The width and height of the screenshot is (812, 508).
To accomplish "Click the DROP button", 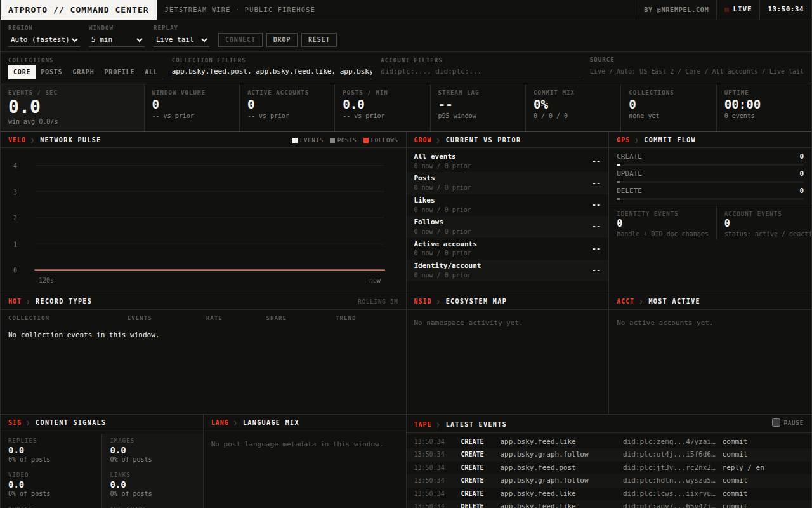I will pos(282,39).
